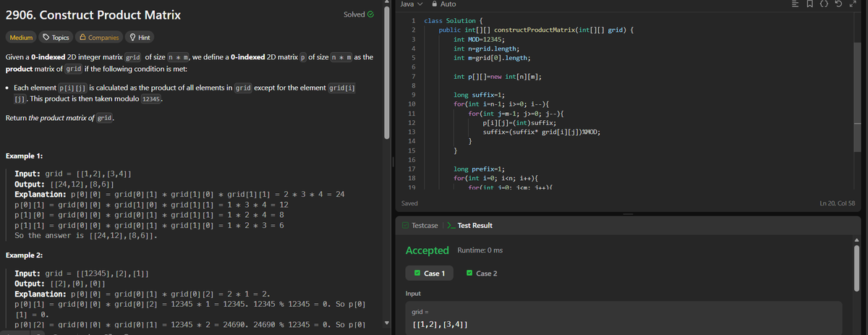Click the code line long prefix=1;

(479, 169)
